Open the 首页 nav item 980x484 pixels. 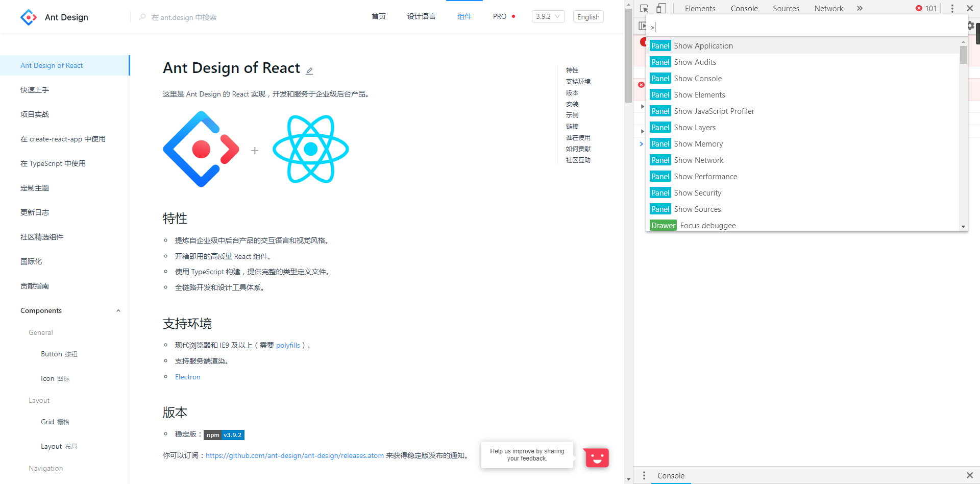379,16
